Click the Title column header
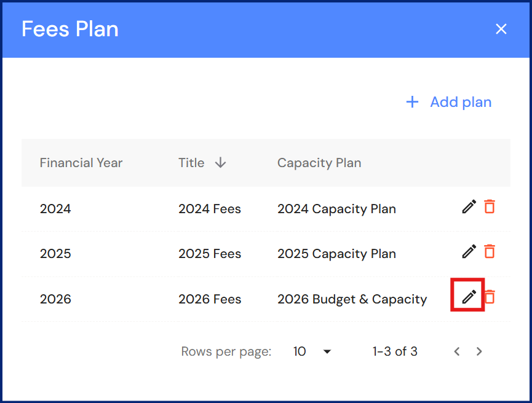Image resolution: width=532 pixels, height=403 pixels. tap(191, 163)
